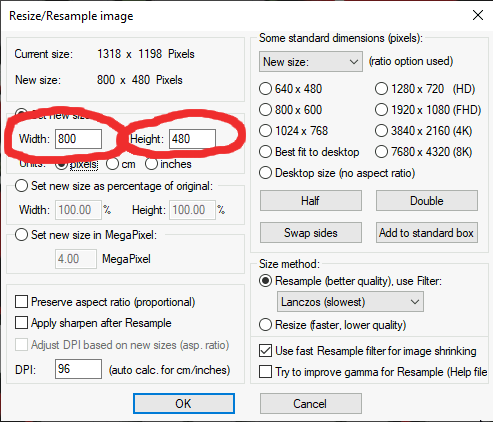
Task: Click the Height pixel input field
Action: coord(192,139)
